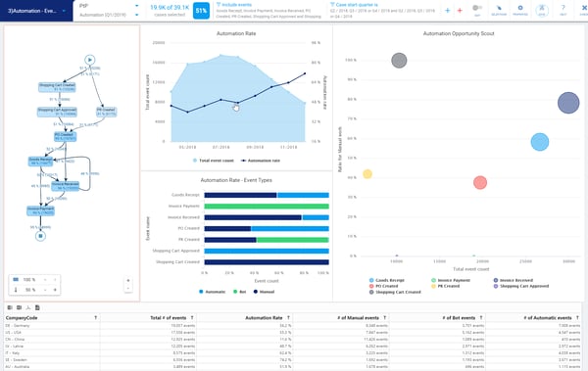Increase activities percentage with plus button
The width and height of the screenshot is (588, 371).
pos(55,280)
